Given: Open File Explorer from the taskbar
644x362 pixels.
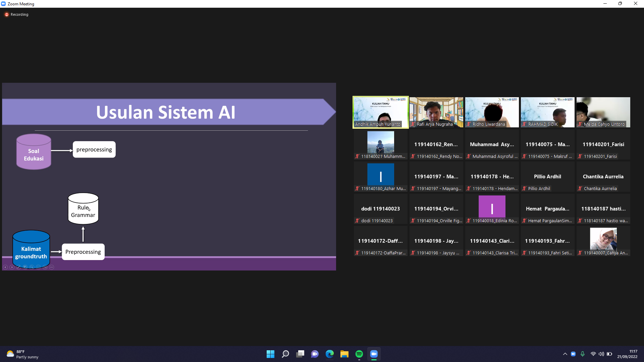Looking at the screenshot, I should [x=344, y=354].
